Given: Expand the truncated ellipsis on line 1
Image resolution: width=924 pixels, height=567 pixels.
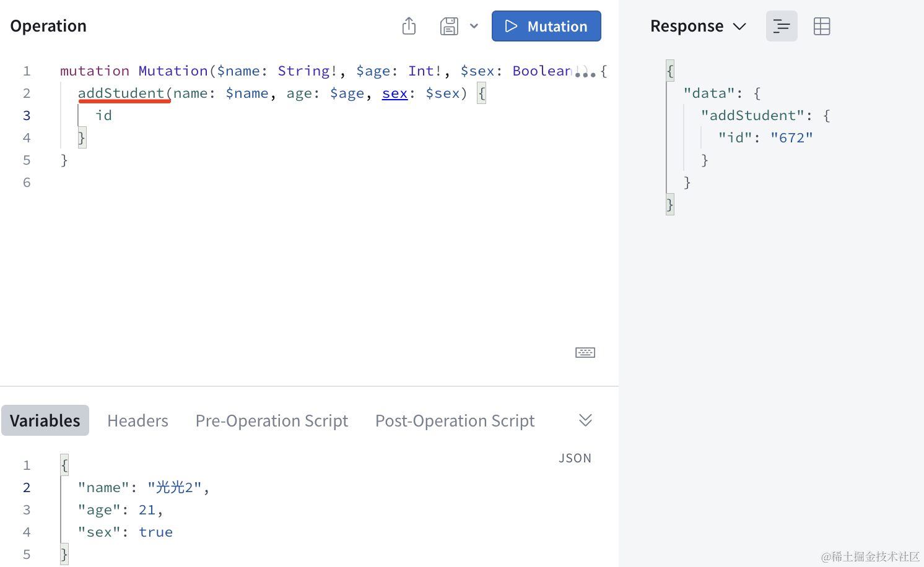Looking at the screenshot, I should point(585,73).
